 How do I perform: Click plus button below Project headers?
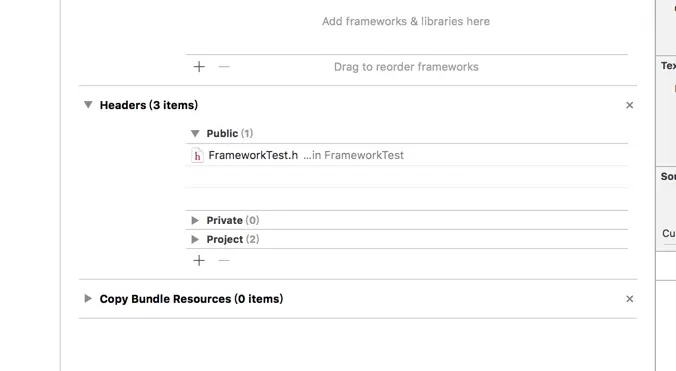pos(199,260)
